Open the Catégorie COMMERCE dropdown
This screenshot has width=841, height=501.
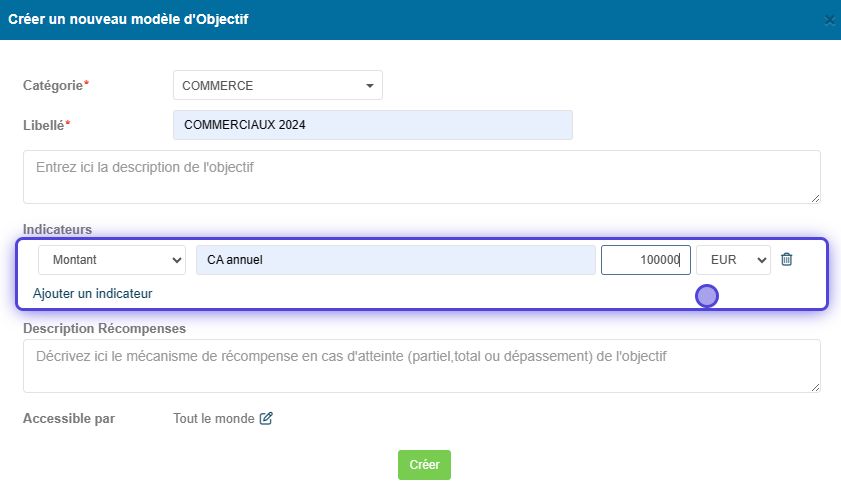(278, 85)
